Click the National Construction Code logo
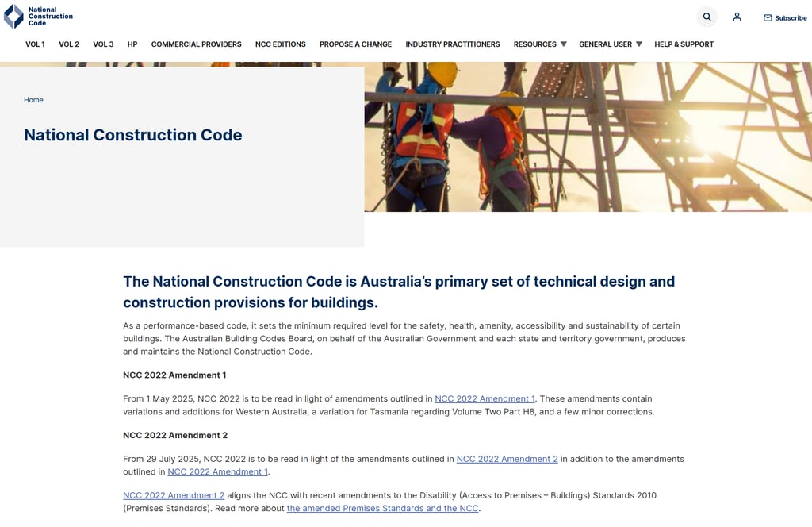 38,16
